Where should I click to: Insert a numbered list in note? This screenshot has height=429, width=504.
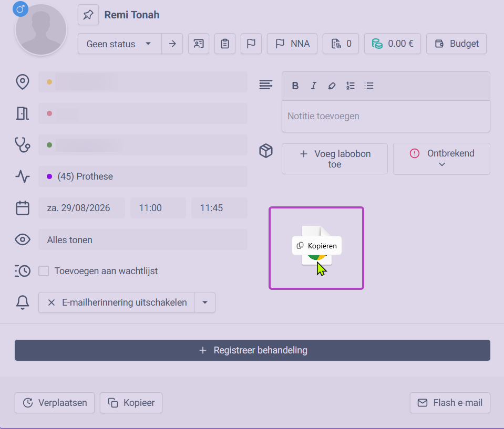tap(351, 86)
